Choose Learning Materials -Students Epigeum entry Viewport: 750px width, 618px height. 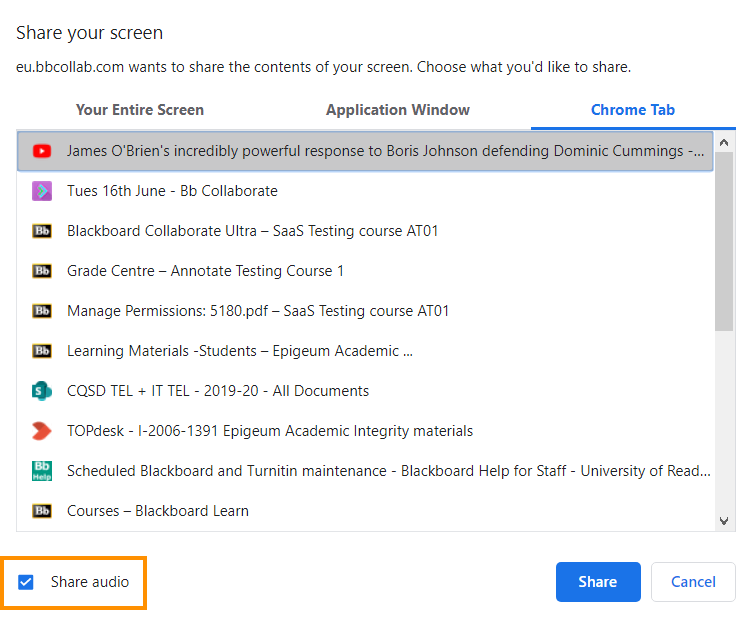coord(240,351)
